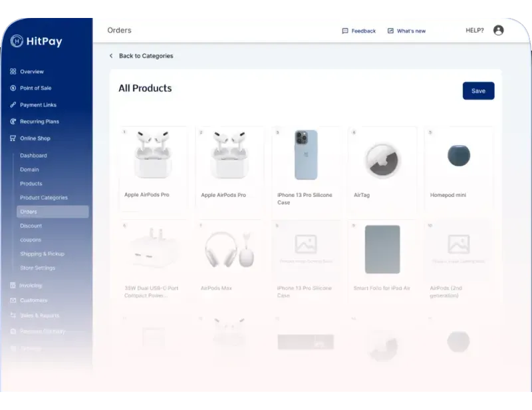Select Sales & Reports in sidebar

[x=40, y=315]
